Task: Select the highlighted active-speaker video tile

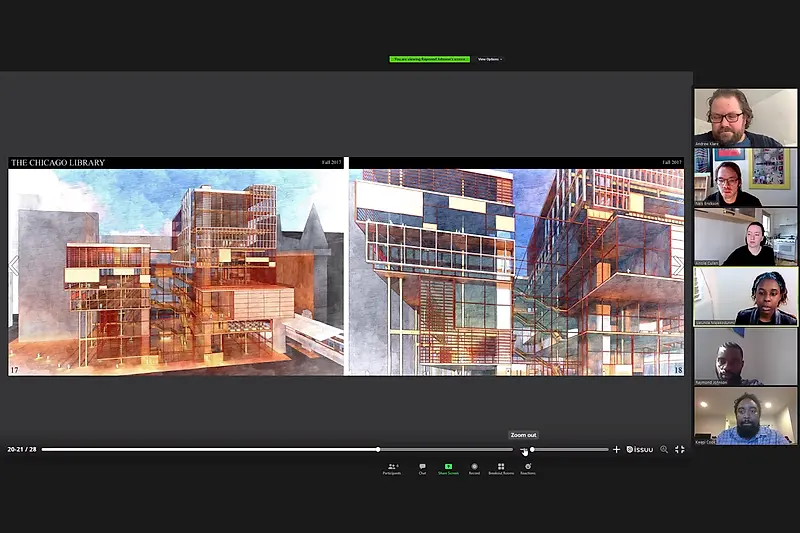Action: 745,296
